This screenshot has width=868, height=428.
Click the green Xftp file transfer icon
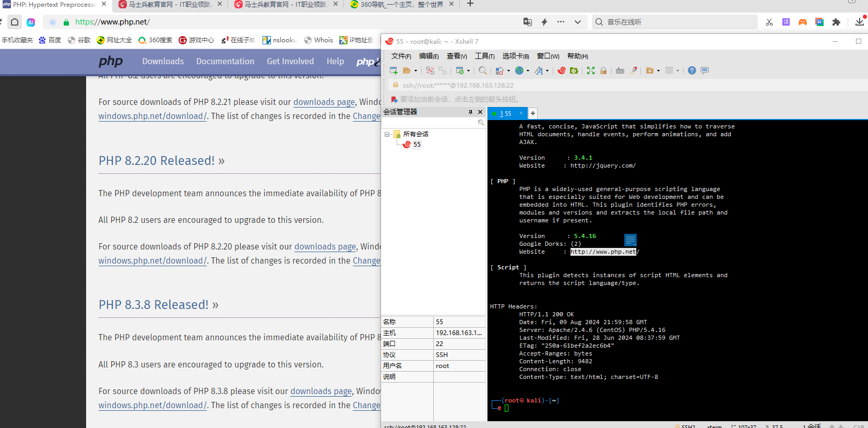574,70
